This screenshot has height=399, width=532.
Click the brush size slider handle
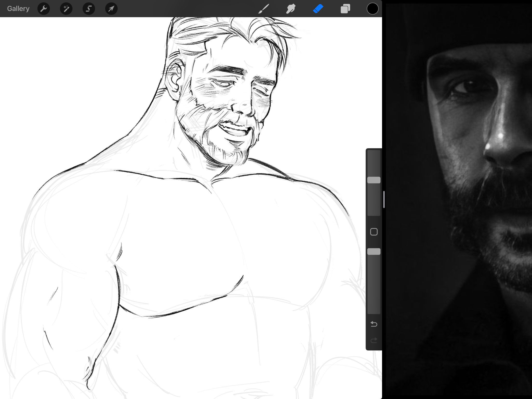374,180
